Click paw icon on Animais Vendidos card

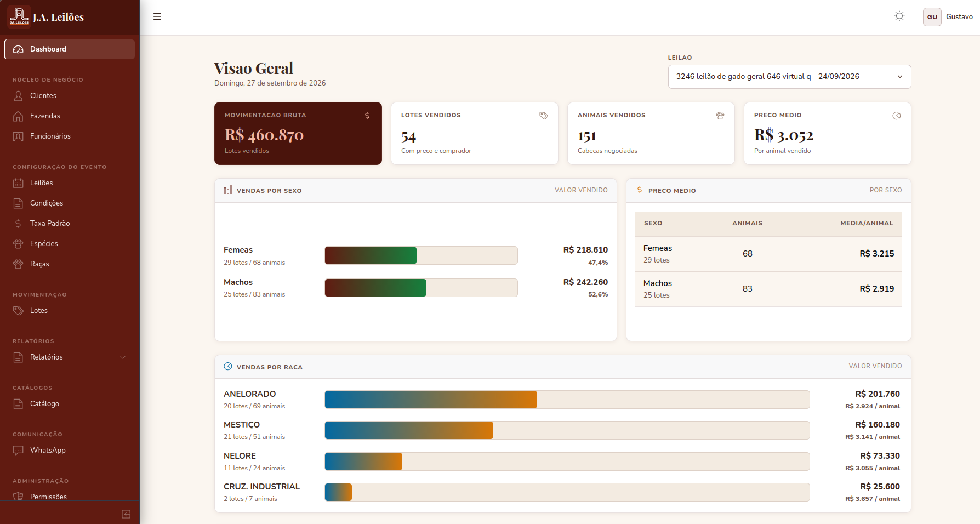point(720,116)
